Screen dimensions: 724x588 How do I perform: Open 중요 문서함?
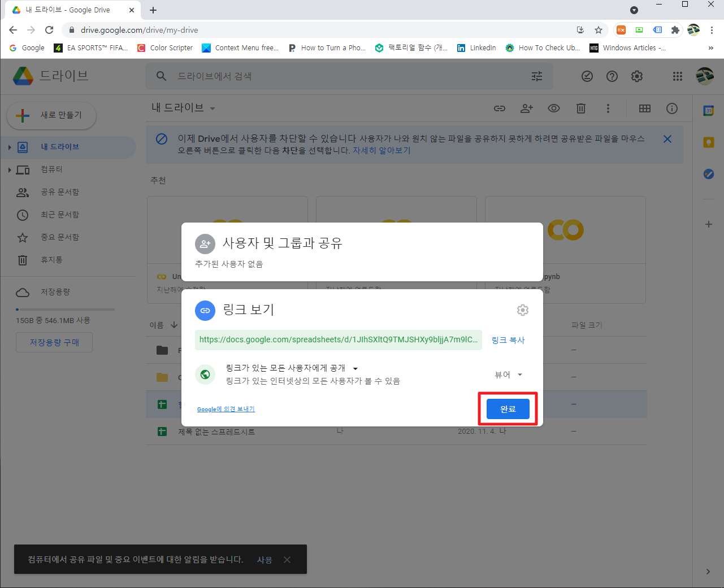pos(60,237)
